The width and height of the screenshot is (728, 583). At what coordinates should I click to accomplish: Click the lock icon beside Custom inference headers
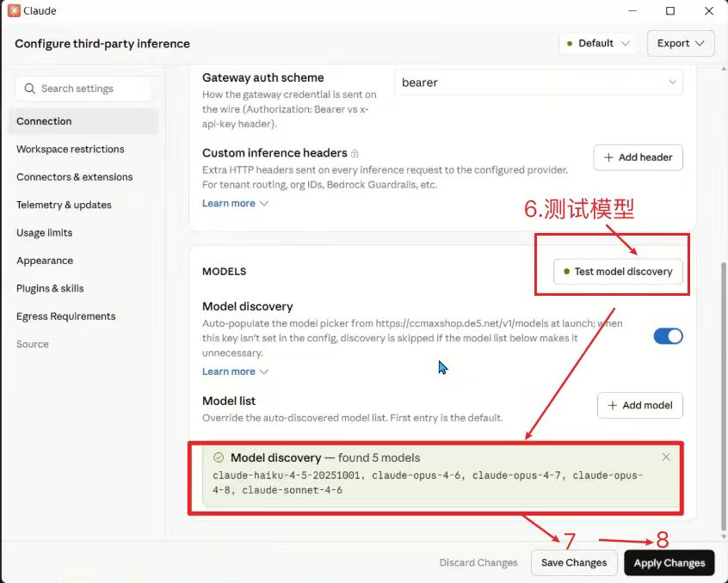coord(355,153)
